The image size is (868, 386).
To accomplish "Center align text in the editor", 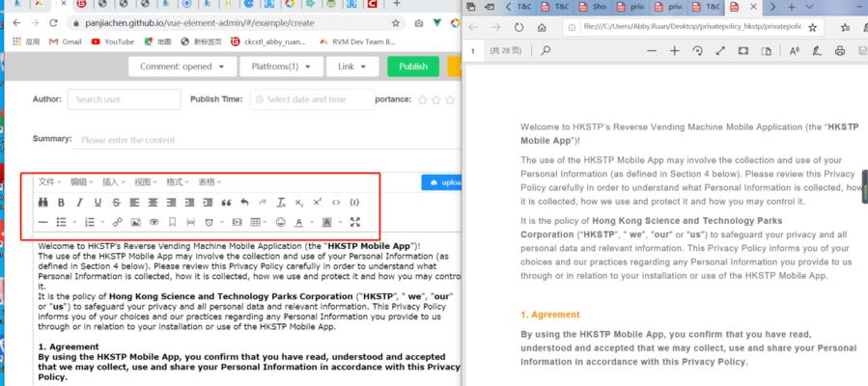I will point(153,203).
